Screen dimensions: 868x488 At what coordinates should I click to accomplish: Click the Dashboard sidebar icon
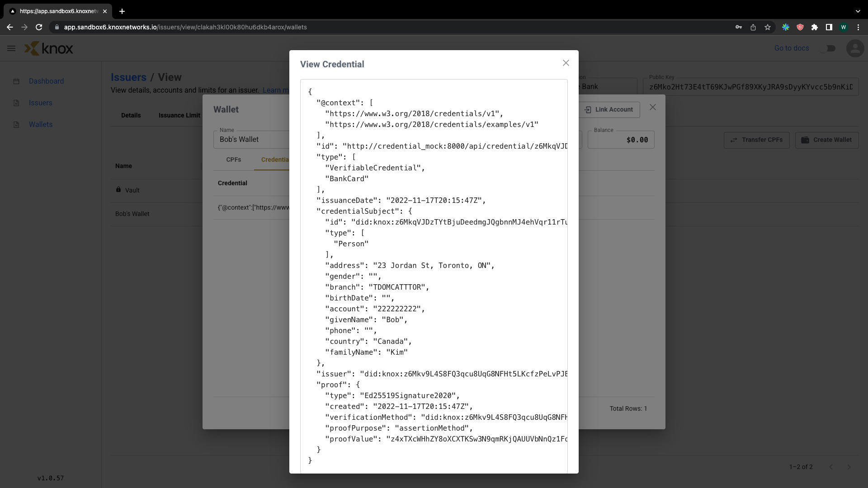(x=16, y=81)
